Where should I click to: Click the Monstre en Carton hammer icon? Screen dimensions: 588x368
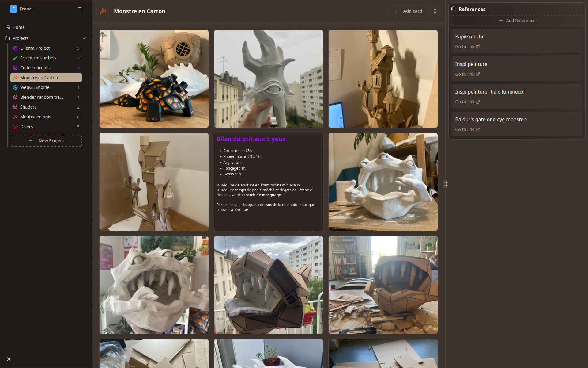pos(15,78)
